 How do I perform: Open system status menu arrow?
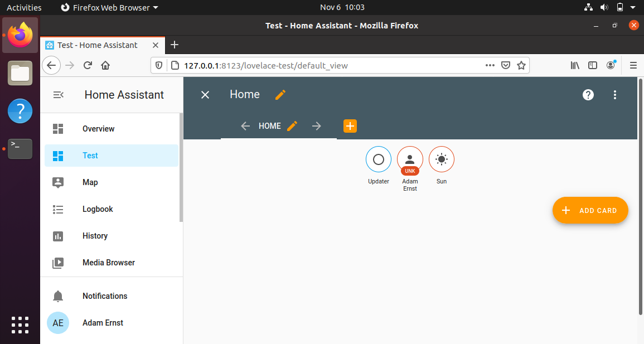pyautogui.click(x=633, y=7)
